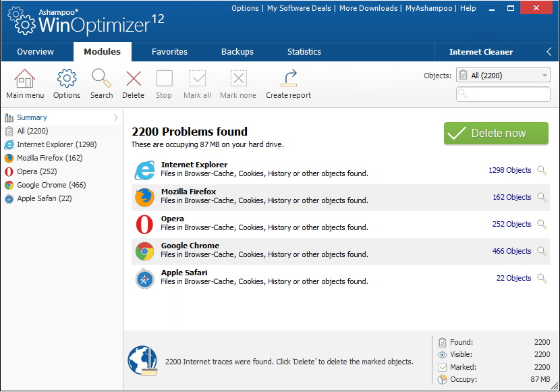Open My Software Deals link
560x392 pixels.
click(299, 8)
